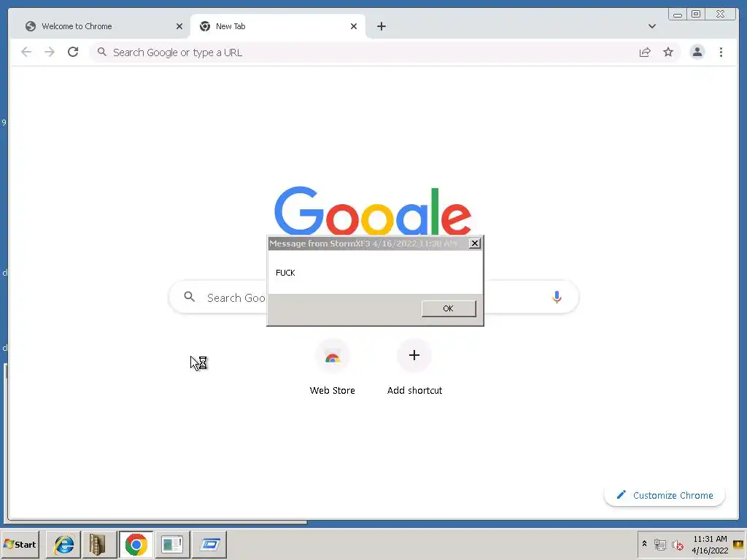Viewport: 747px width, 560px height.
Task: Open the file explorer taskbar icon
Action: (x=98, y=544)
